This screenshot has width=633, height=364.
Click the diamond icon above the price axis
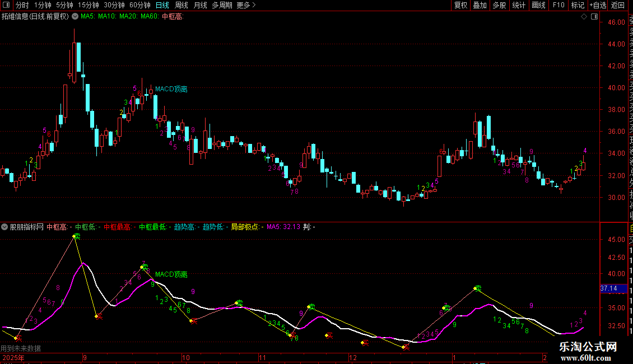[583, 17]
